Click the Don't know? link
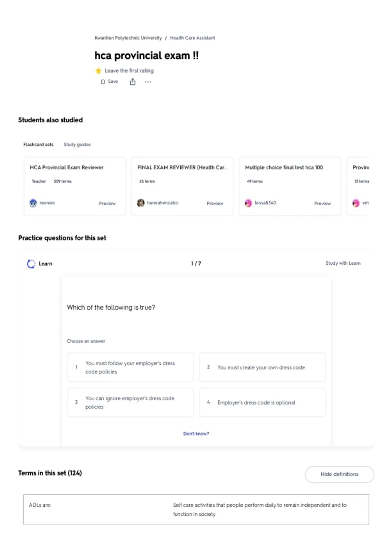The image size is (392, 556). coord(196,434)
